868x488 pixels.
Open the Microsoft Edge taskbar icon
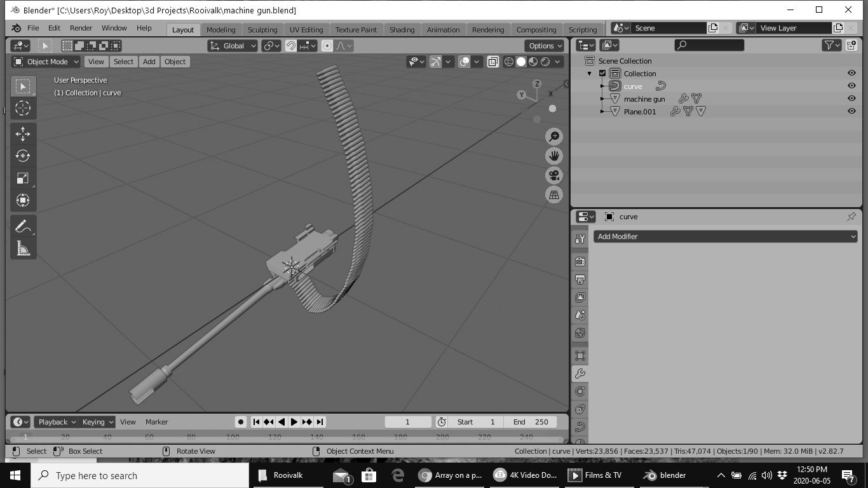click(x=398, y=475)
